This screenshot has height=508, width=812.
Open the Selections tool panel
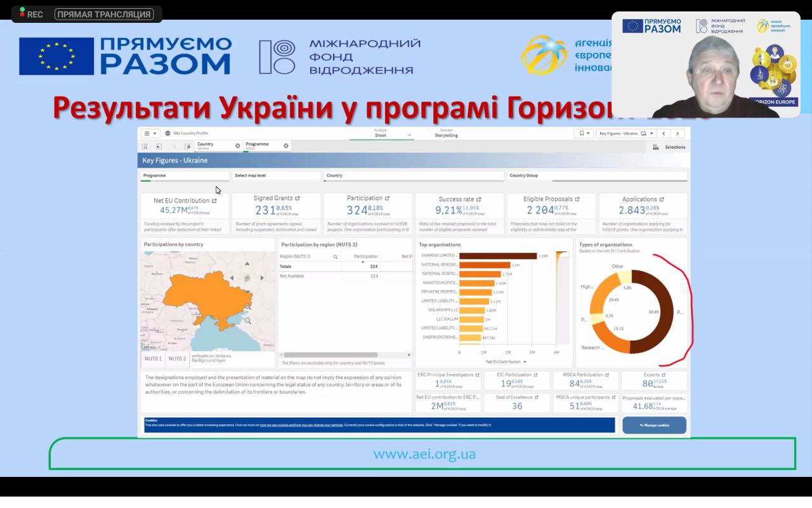[670, 147]
